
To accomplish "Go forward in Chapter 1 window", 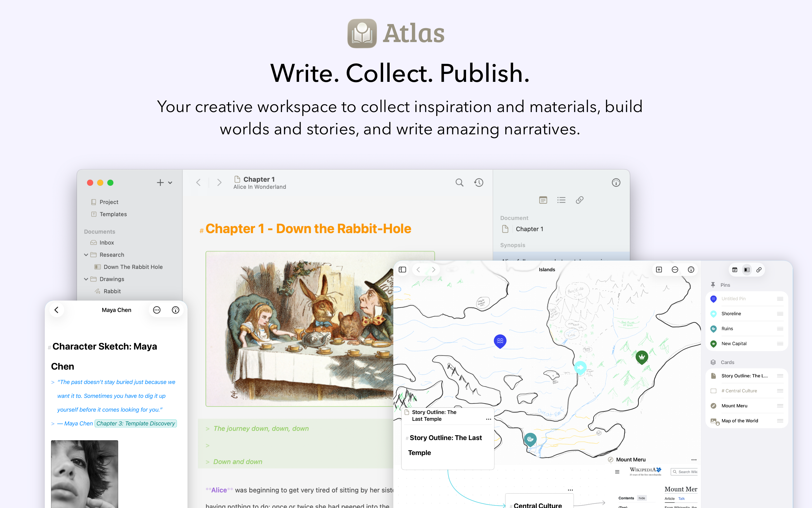I will tap(219, 182).
